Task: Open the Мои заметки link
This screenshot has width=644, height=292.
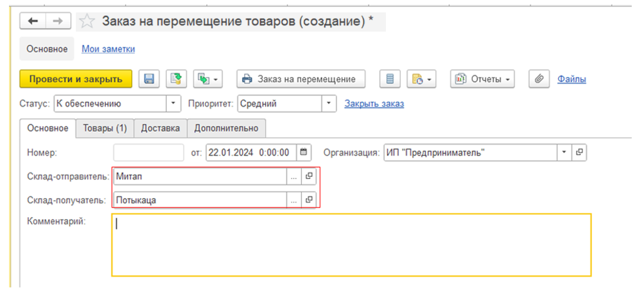Action: pos(108,49)
